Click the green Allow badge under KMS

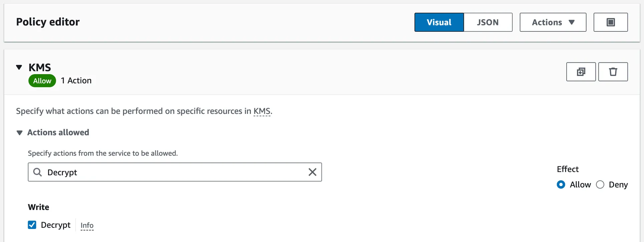[42, 81]
